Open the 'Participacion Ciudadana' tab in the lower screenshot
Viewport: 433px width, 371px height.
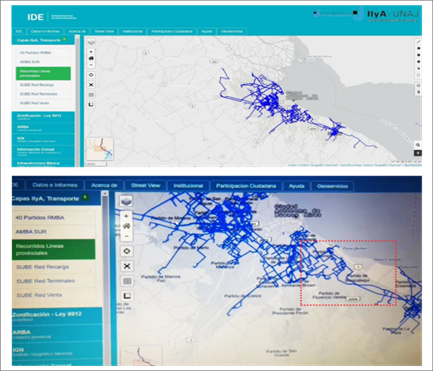point(246,186)
